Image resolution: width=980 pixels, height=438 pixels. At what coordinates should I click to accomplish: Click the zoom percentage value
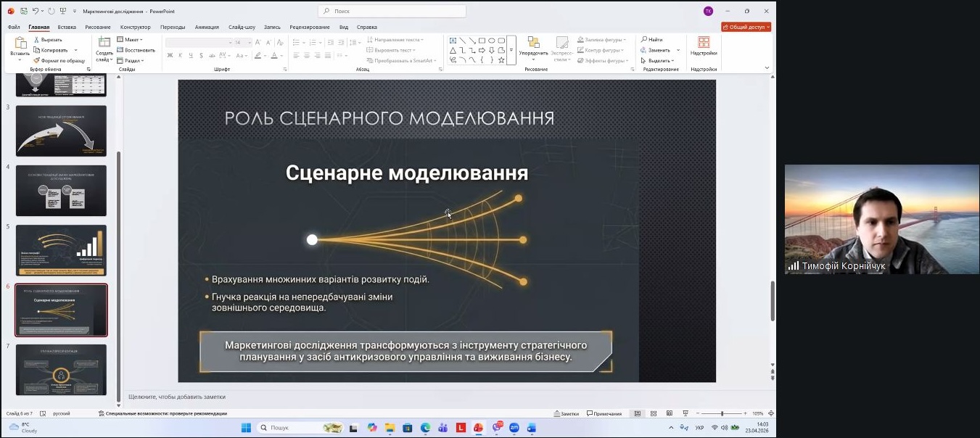[x=757, y=413]
